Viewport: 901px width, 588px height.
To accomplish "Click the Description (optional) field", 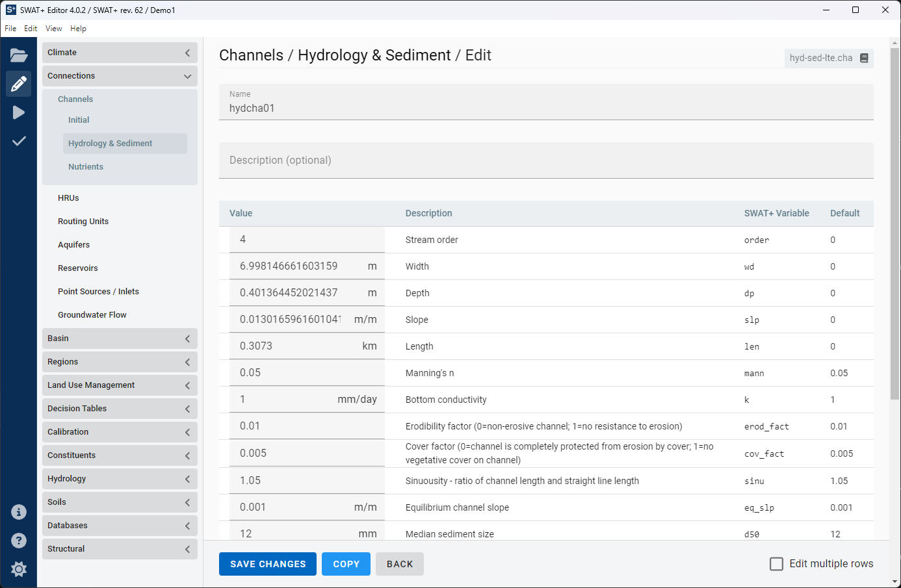I will (546, 160).
